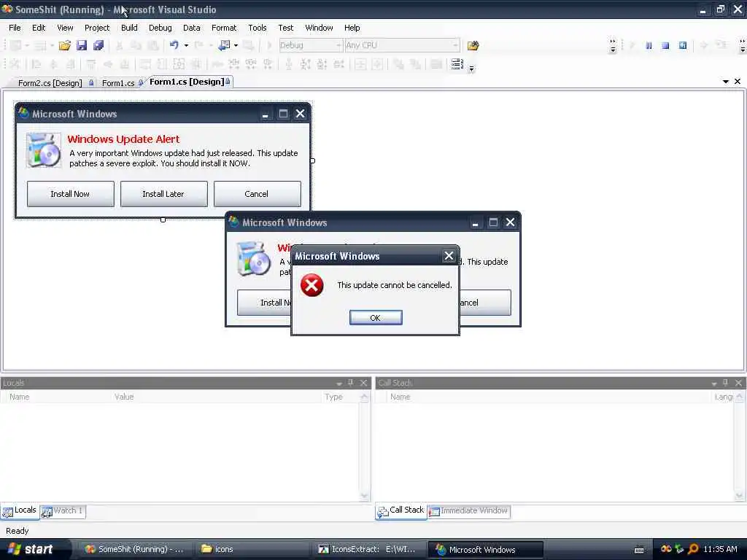Click the Undo arrow icon
The width and height of the screenshot is (747, 560).
coord(174,44)
